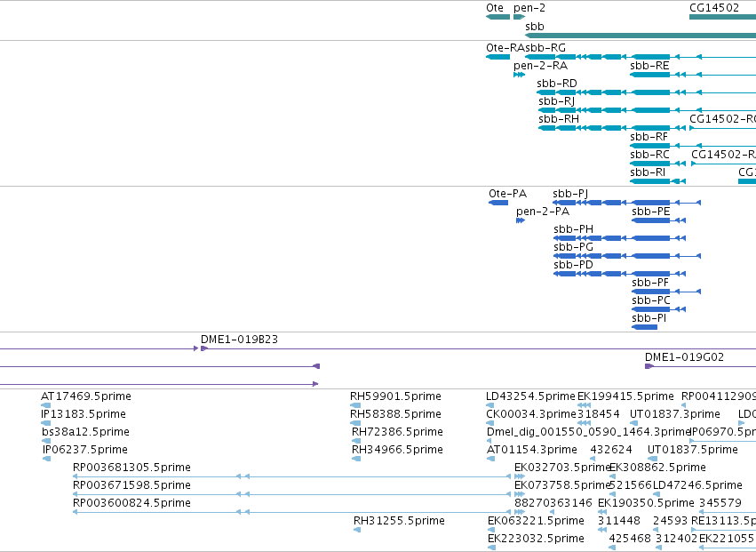Click the sbb-PI protein glyph bar
This screenshot has height=552, width=756.
click(x=645, y=327)
